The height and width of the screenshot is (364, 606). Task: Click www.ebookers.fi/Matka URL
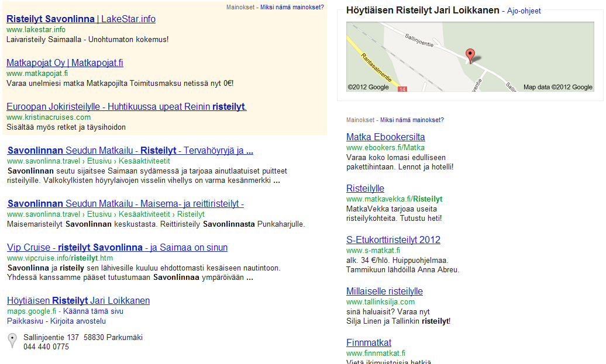(x=385, y=148)
